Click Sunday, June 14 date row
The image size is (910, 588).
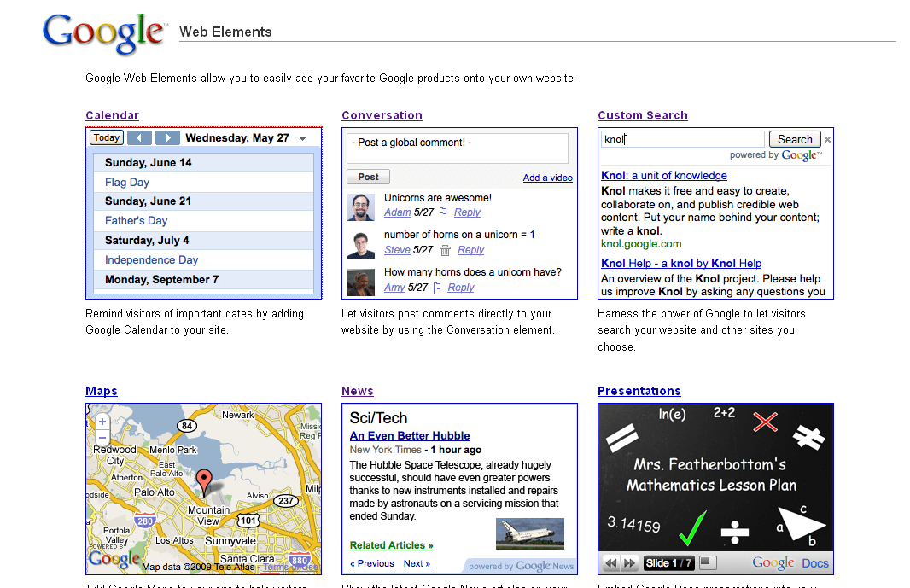pyautogui.click(x=203, y=162)
